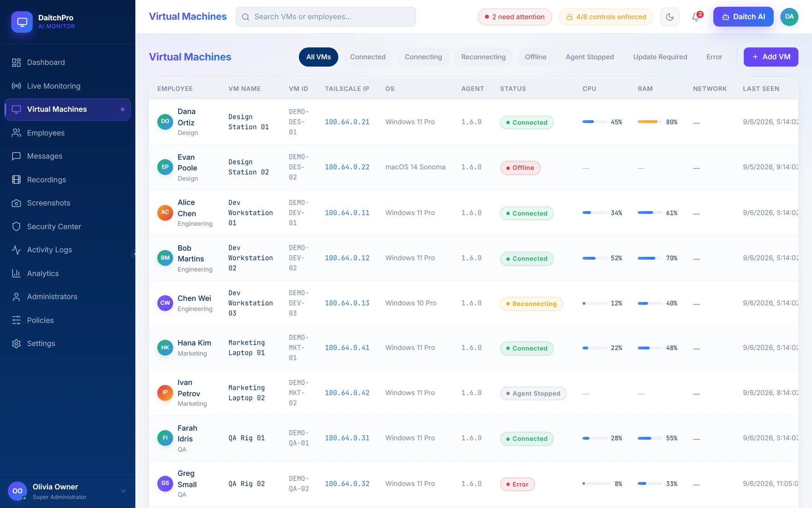Select VM name Design Station 02

click(x=249, y=167)
